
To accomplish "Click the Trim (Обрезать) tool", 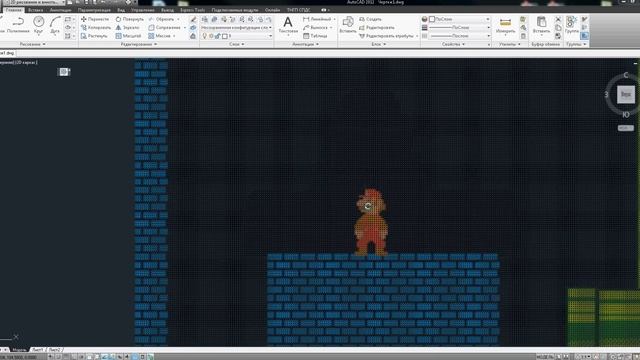I will point(162,19).
